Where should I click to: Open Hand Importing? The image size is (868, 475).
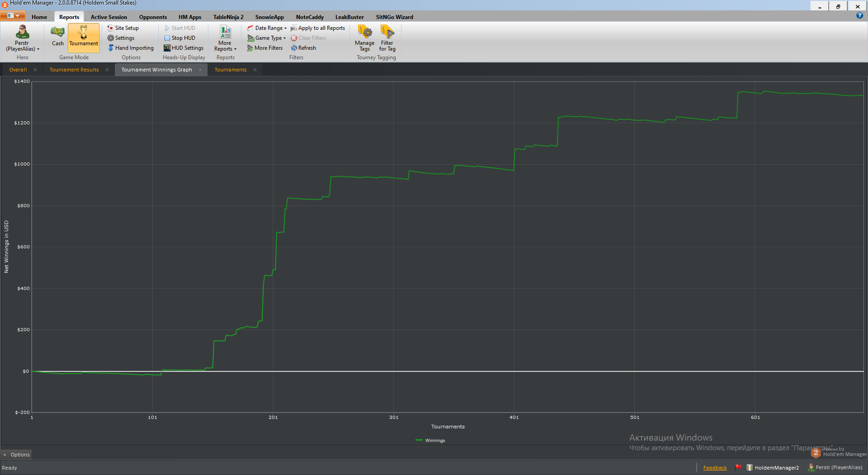(x=131, y=48)
